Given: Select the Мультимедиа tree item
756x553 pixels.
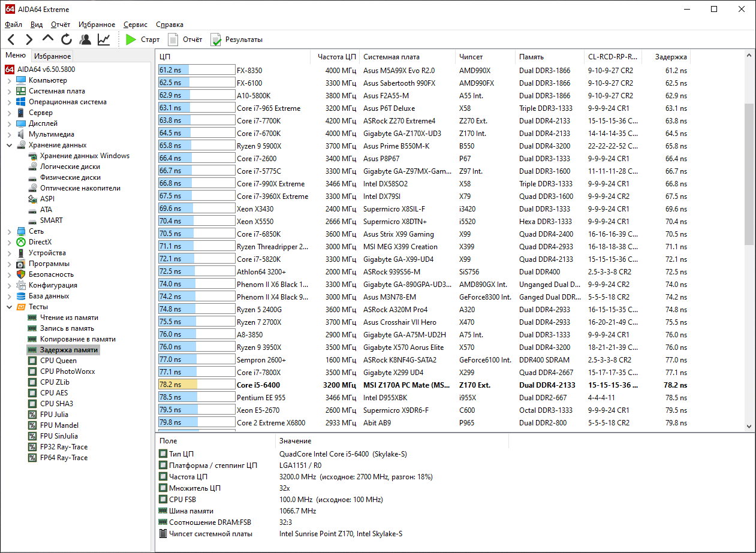Looking at the screenshot, I should (x=52, y=134).
